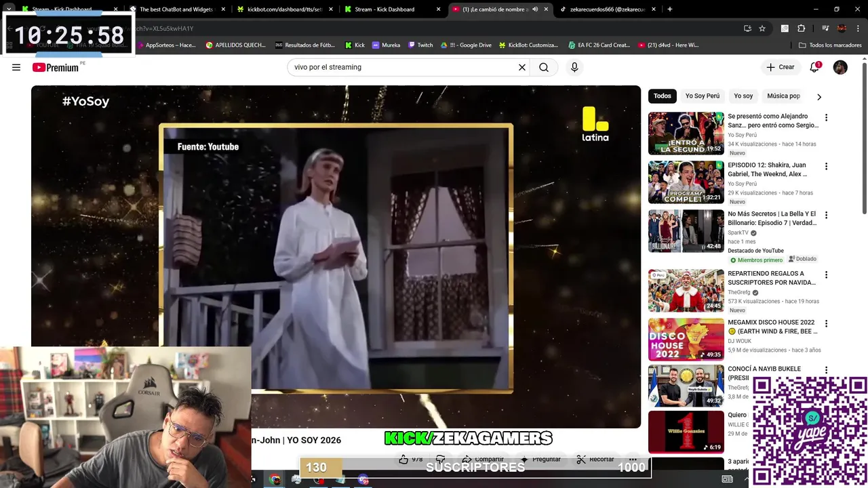Run search with the magnifying glass button

pyautogui.click(x=544, y=67)
